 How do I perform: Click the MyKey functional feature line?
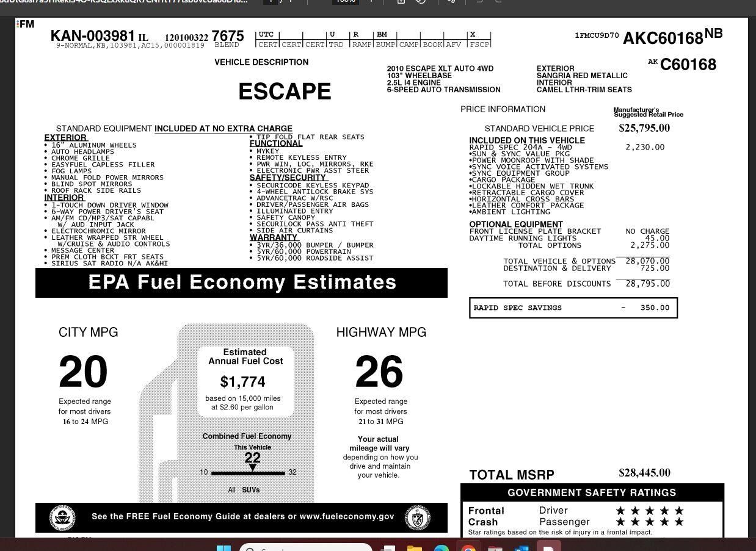[x=264, y=151]
